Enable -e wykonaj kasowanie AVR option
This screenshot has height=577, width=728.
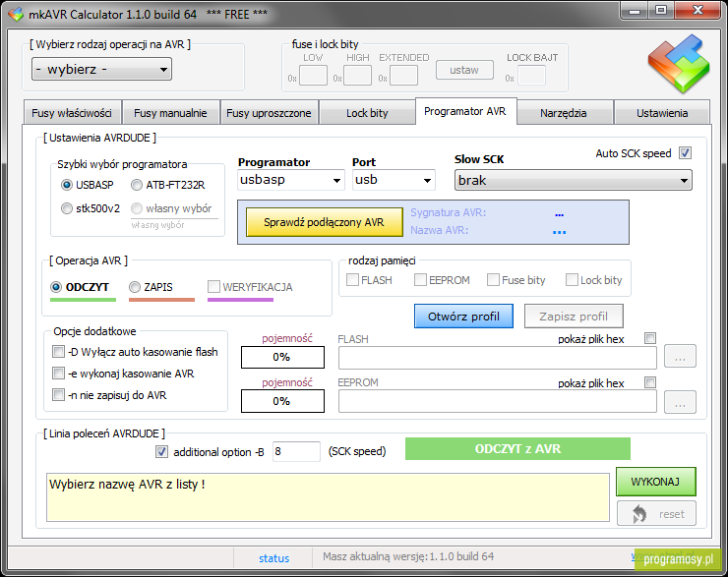click(58, 373)
